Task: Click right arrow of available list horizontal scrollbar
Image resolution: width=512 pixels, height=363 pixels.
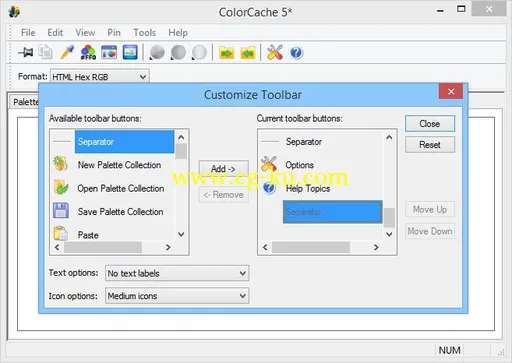Action: pos(168,247)
